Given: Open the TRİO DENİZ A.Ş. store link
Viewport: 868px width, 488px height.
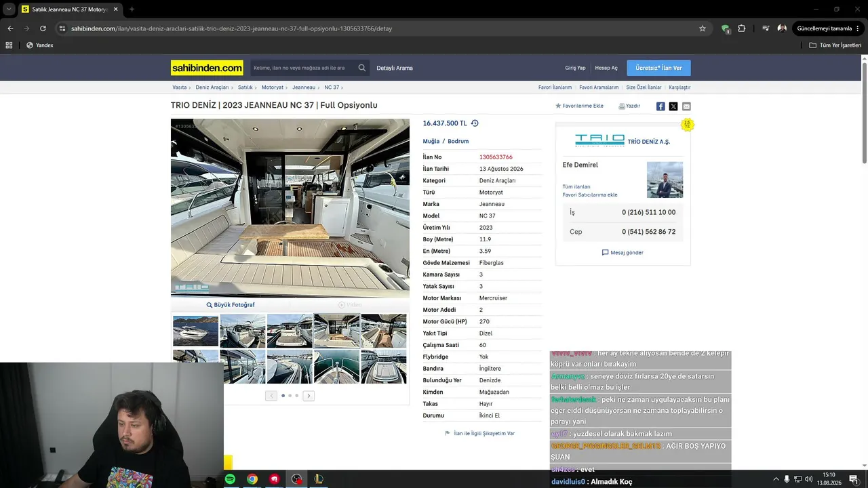Looking at the screenshot, I should [648, 142].
